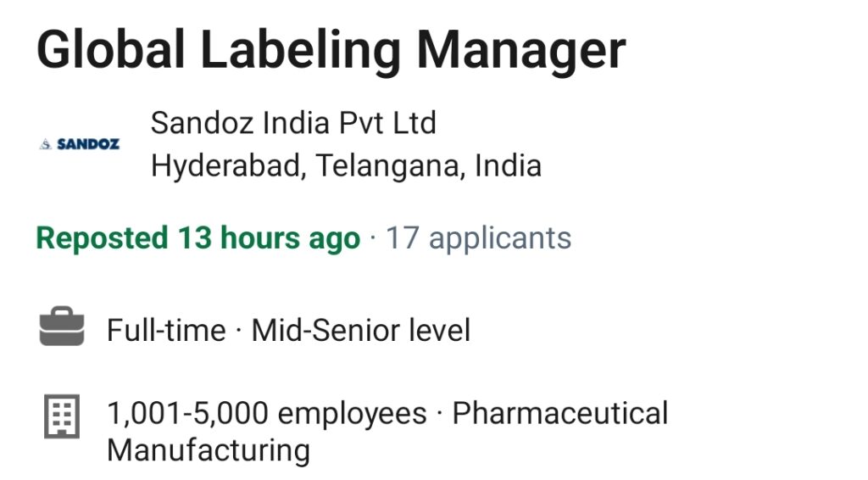
Task: Click the word Labeling in the job title
Action: pyautogui.click(x=299, y=52)
